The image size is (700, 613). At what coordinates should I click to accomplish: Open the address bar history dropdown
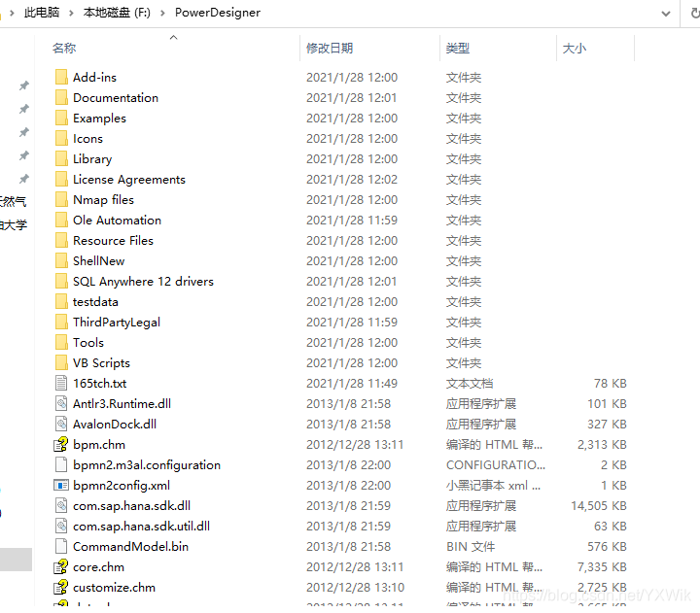coord(666,14)
